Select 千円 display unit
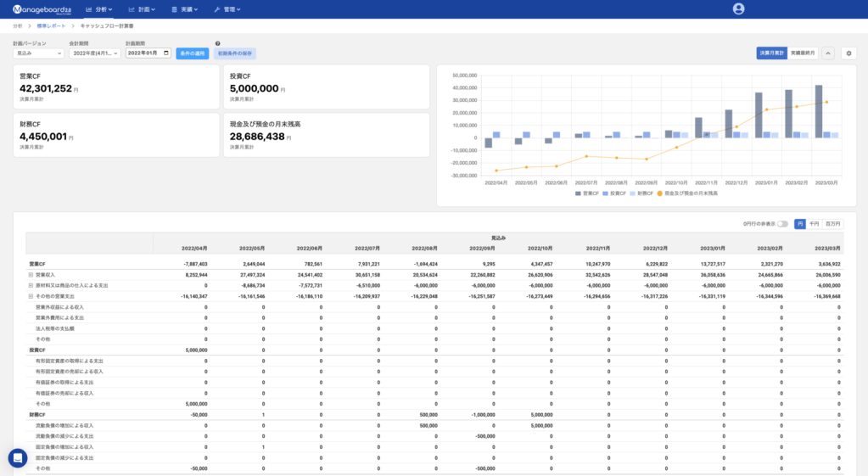This screenshot has width=868, height=476. tap(814, 224)
